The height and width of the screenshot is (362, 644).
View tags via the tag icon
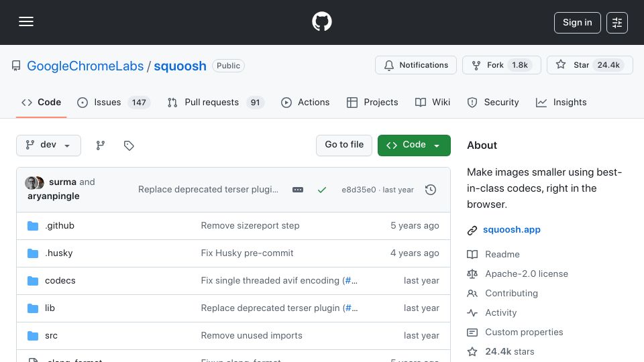click(129, 145)
